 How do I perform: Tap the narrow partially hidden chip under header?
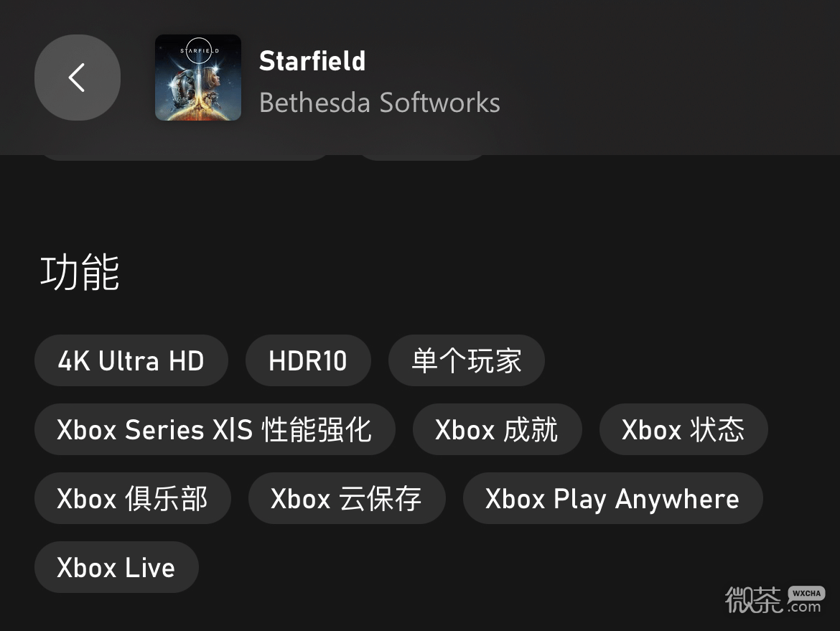tap(422, 156)
